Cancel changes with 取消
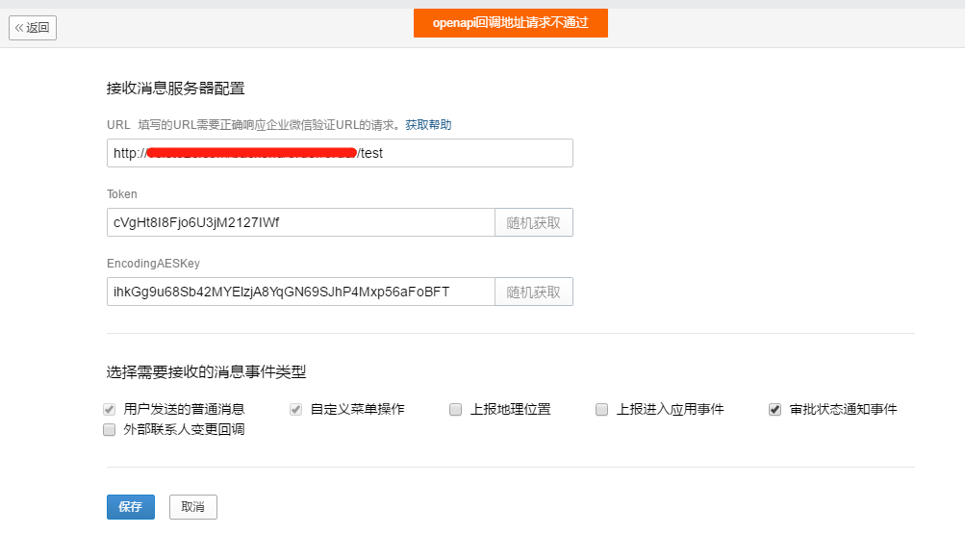The width and height of the screenshot is (965, 560). point(193,507)
